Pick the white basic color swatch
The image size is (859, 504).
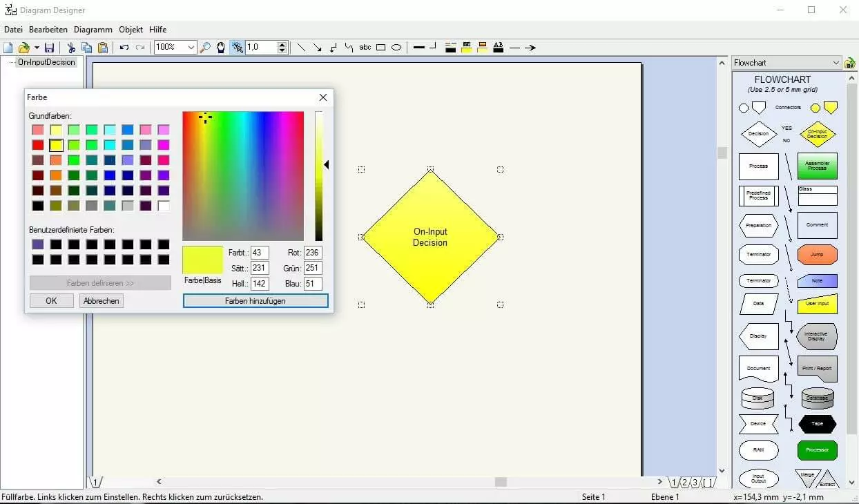click(164, 206)
